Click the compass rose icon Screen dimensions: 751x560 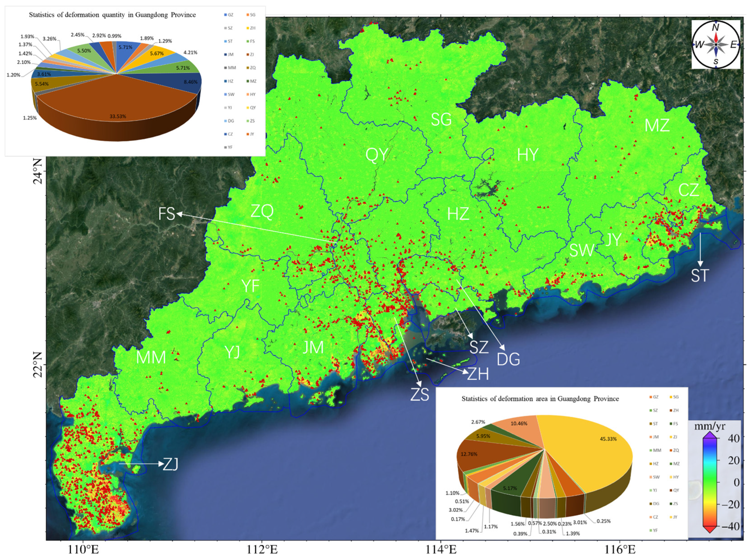click(x=716, y=44)
